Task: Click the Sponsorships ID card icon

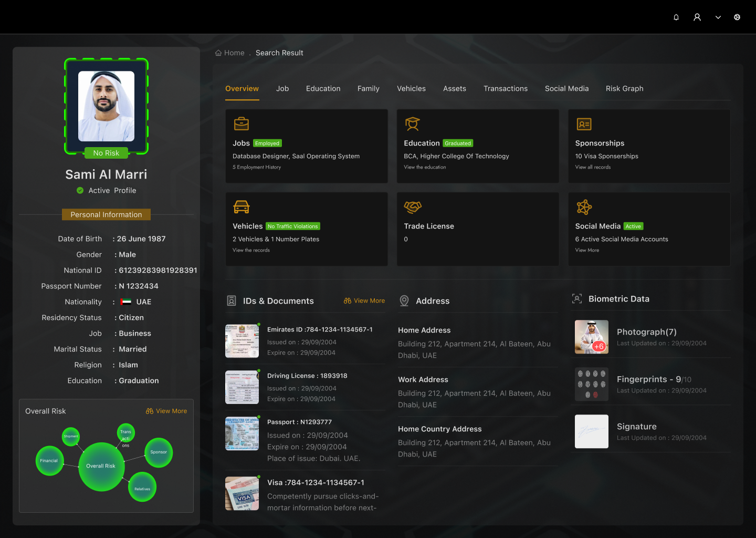Action: tap(584, 124)
